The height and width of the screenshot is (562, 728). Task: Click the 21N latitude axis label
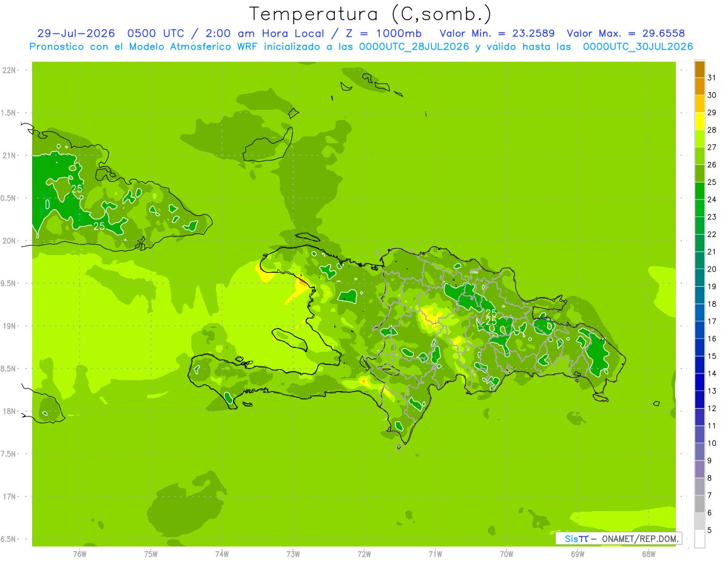(8, 156)
